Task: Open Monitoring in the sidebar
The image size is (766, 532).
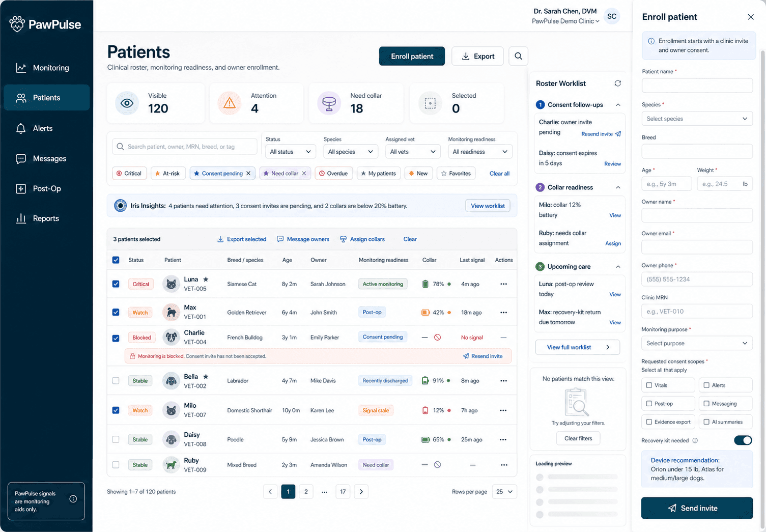Action: (47, 68)
